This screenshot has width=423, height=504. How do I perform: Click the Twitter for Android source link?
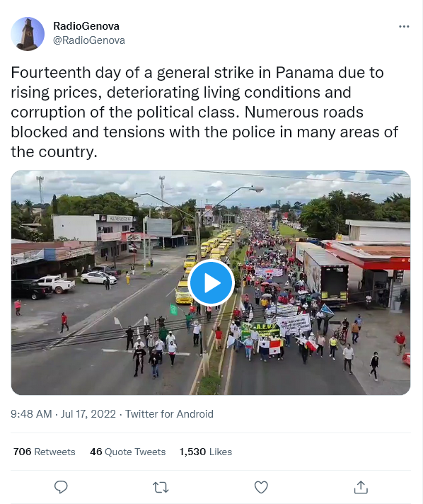169,414
